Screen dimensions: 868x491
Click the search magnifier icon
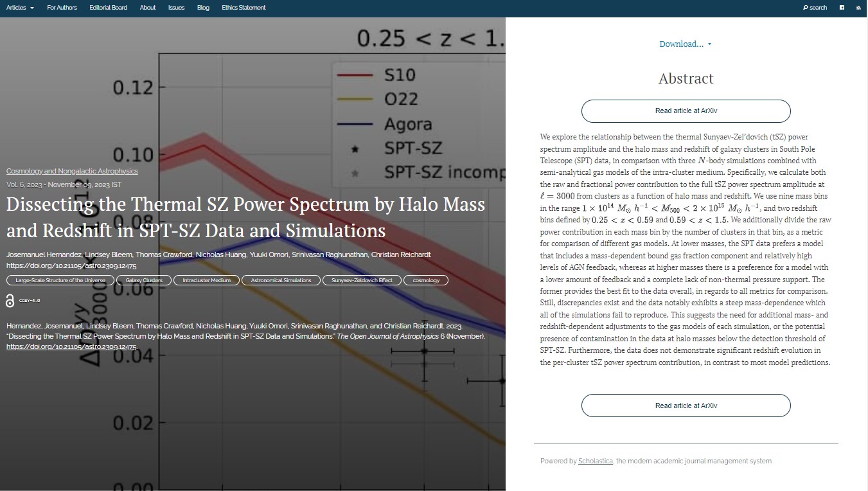806,8
